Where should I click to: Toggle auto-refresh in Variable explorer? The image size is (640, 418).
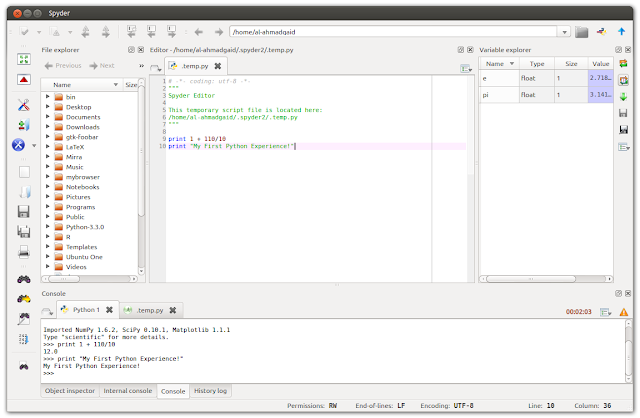[x=623, y=80]
